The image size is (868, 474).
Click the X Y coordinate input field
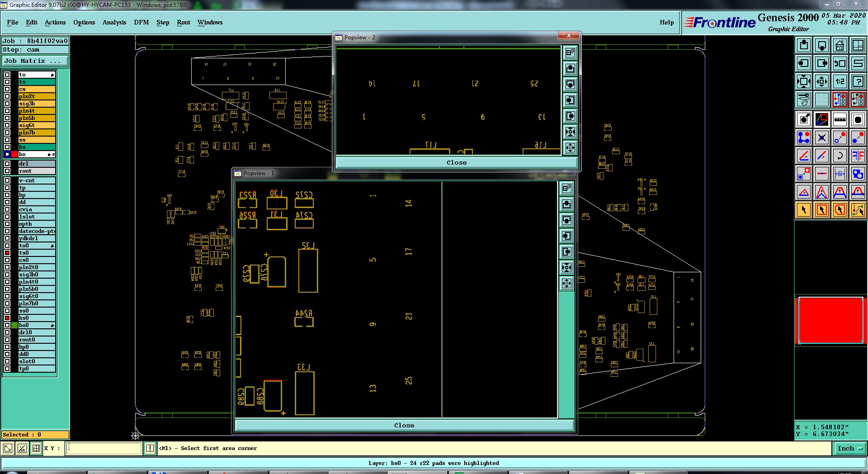point(104,448)
